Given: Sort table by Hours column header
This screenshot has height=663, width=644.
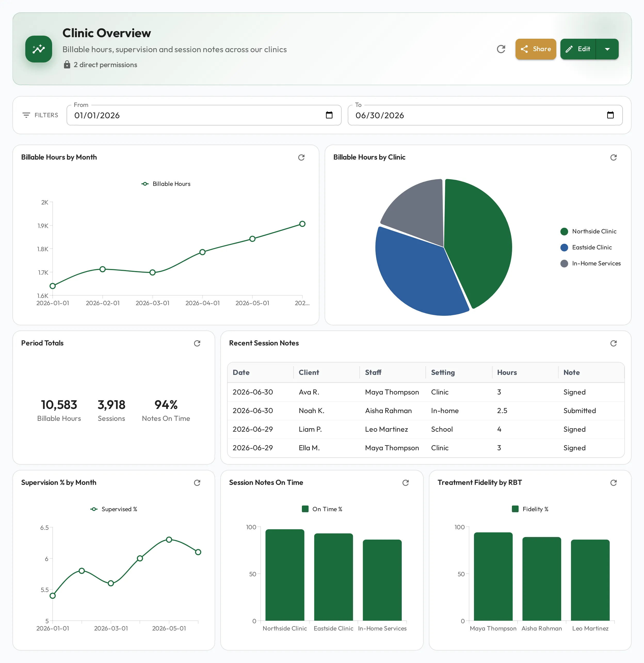Looking at the screenshot, I should tap(525, 372).
